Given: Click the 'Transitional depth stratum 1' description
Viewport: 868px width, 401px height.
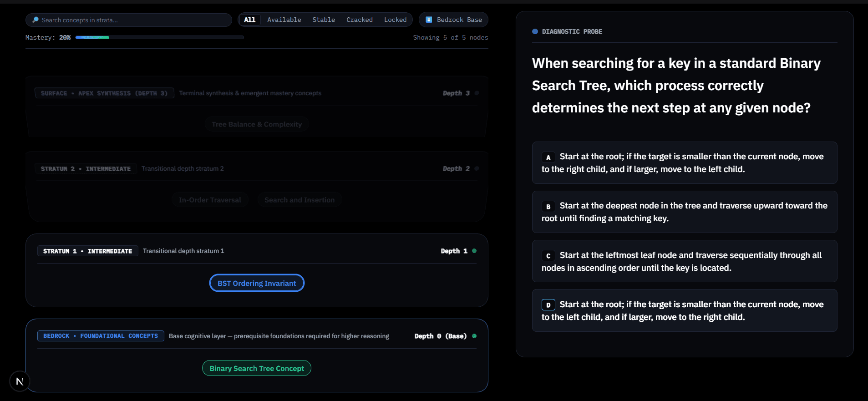Looking at the screenshot, I should [x=183, y=251].
